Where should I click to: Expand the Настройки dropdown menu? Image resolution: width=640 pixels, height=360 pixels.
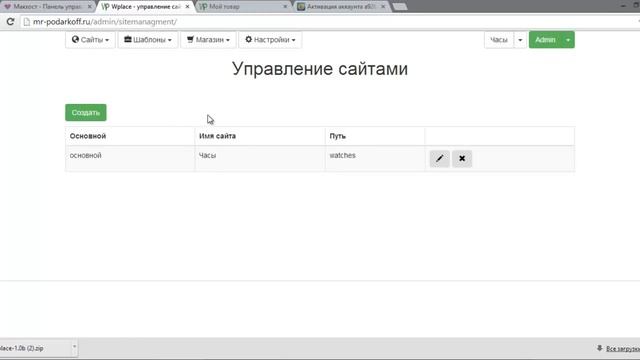[x=270, y=40]
